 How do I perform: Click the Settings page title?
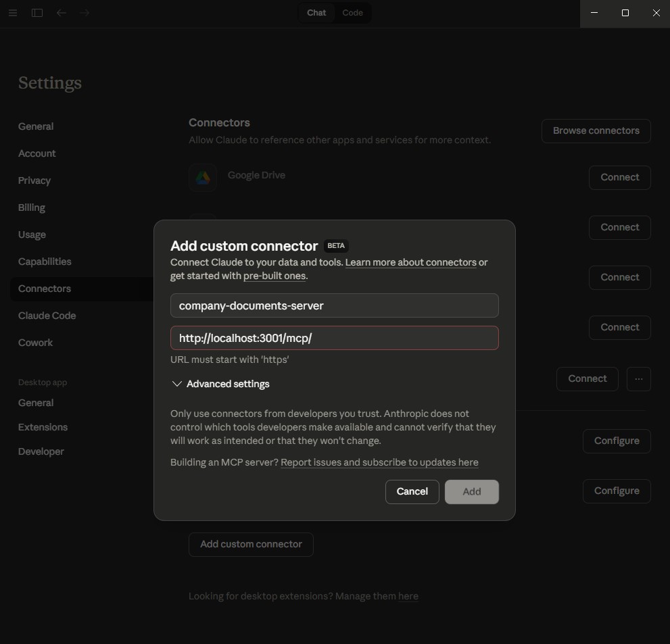pos(50,83)
